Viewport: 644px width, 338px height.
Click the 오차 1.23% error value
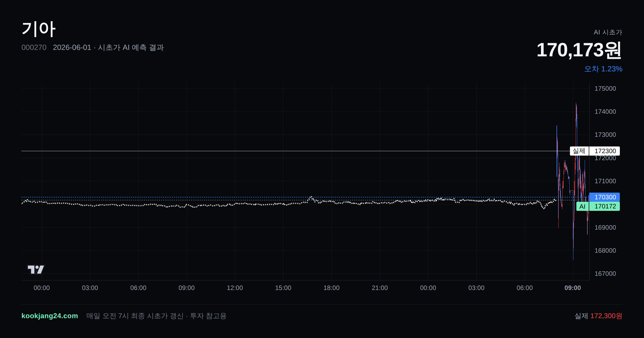click(603, 69)
